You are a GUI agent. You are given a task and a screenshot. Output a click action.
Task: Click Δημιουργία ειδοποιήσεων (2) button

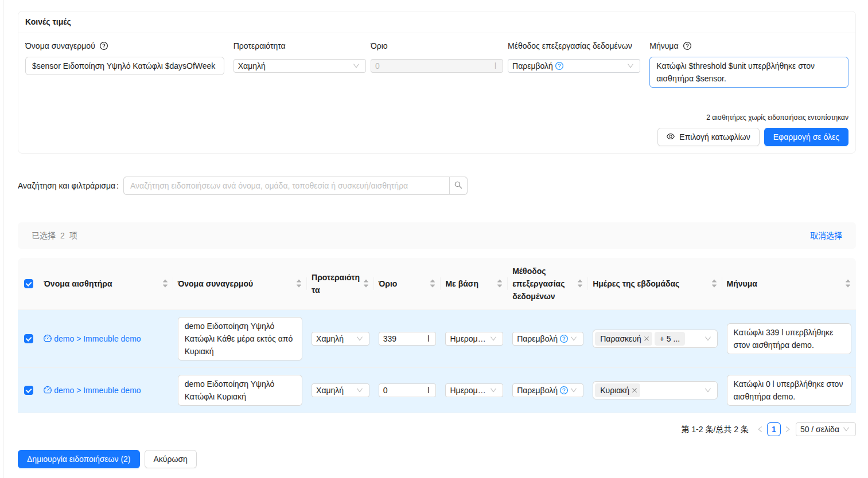79,459
